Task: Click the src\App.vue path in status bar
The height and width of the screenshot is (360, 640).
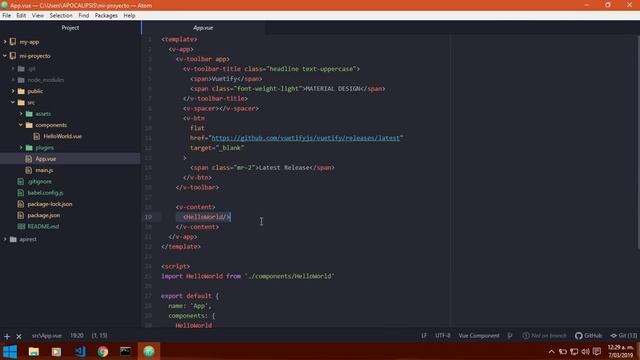Action: coord(47,336)
